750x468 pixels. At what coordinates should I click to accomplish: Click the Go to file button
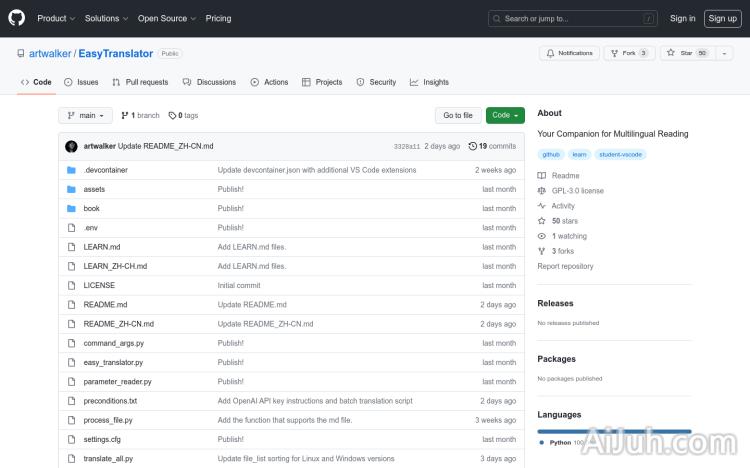(458, 115)
